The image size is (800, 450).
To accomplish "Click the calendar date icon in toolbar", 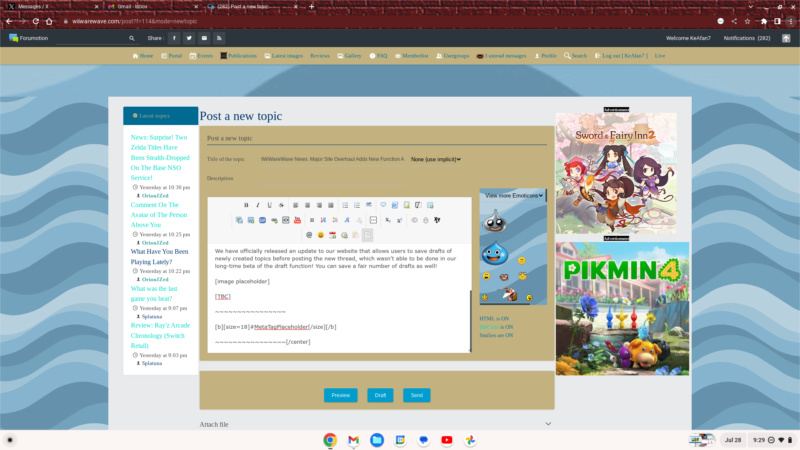I will 332,235.
